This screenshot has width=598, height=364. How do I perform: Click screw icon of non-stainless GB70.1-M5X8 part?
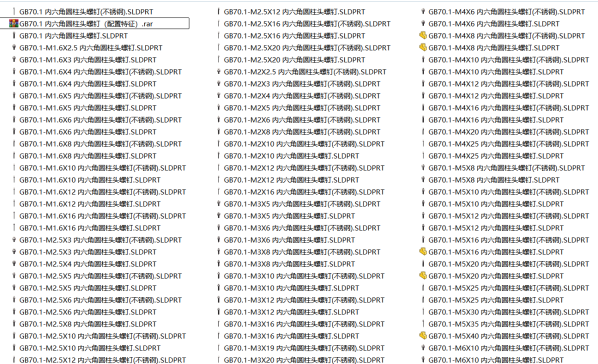click(x=423, y=180)
